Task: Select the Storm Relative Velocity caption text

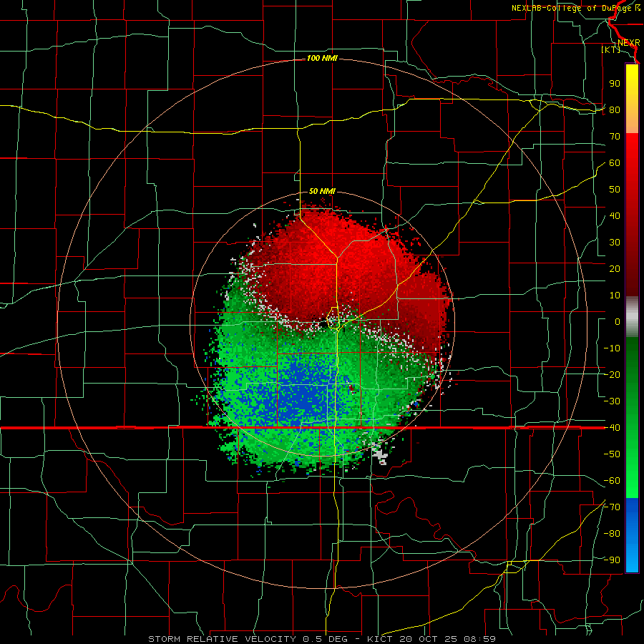Action: [x=321, y=639]
